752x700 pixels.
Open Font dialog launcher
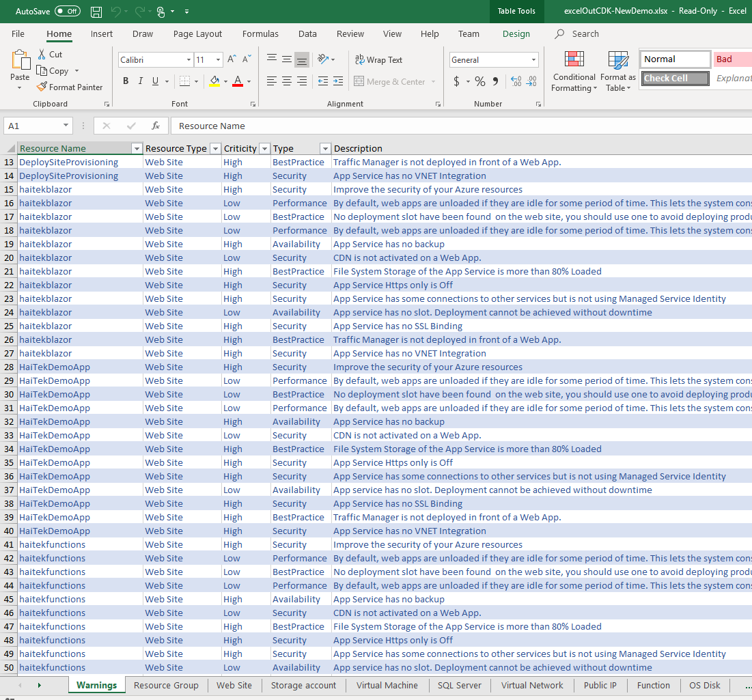(x=253, y=104)
